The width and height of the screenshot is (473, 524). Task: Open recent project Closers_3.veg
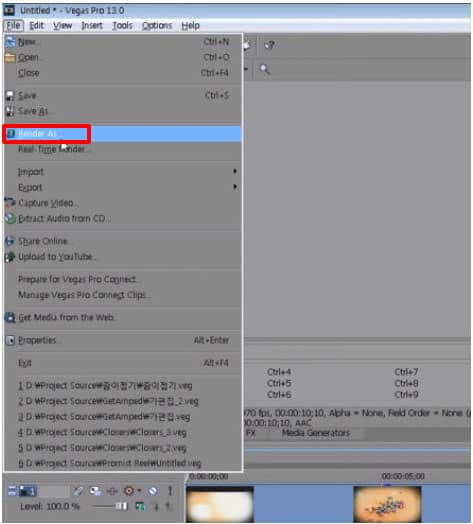click(x=102, y=432)
